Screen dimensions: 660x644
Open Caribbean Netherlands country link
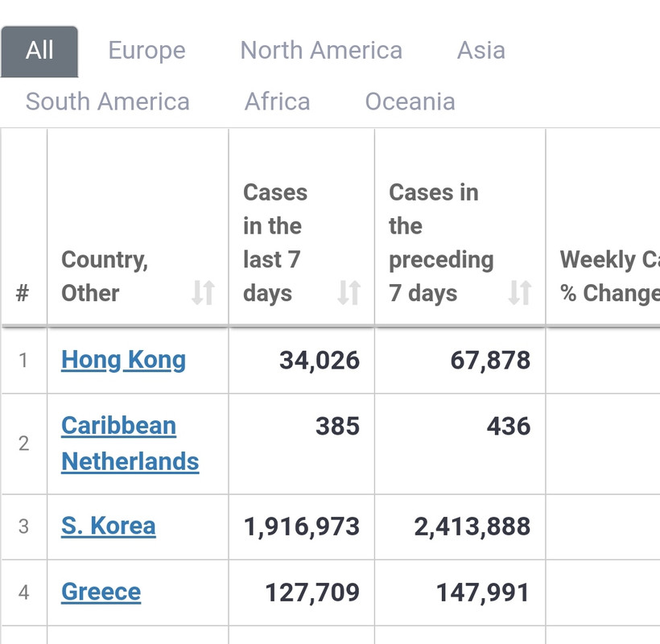click(130, 443)
